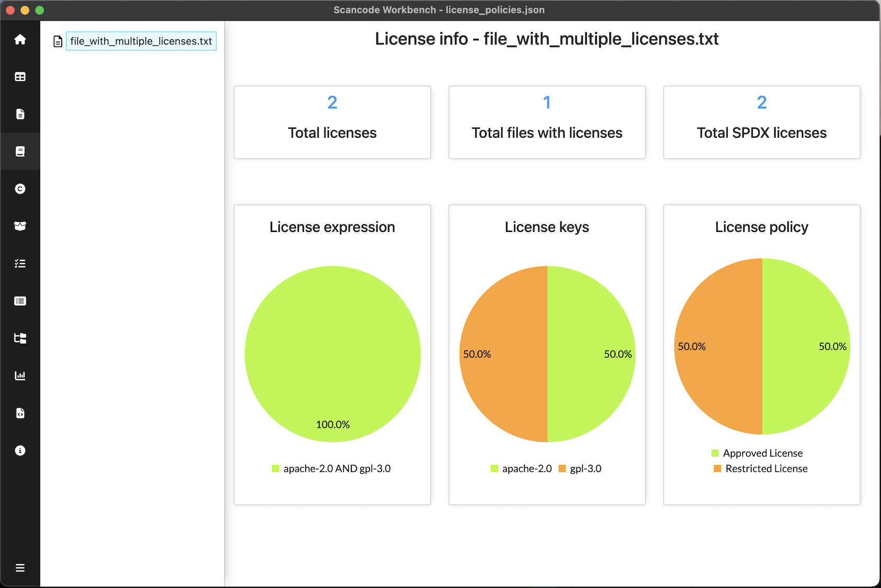Click the file icon beside file_with_multiple_licenses.txt
The width and height of the screenshot is (881, 588).
pyautogui.click(x=58, y=41)
